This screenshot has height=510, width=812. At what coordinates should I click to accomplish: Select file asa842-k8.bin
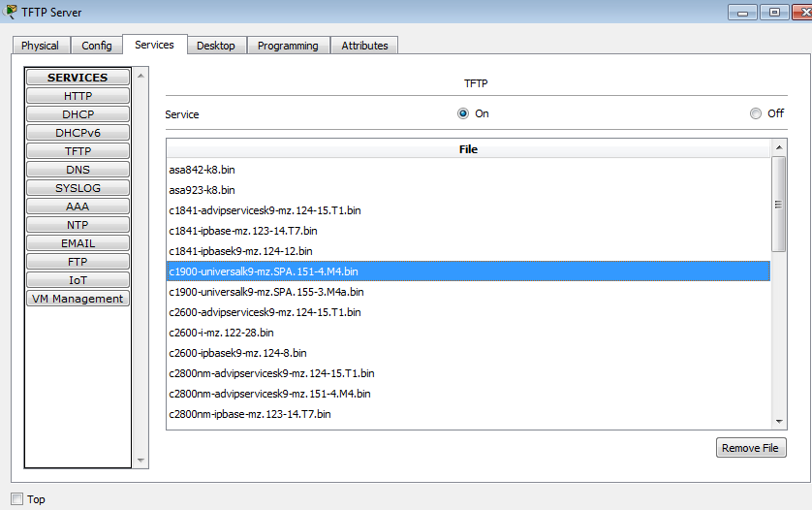[468, 170]
